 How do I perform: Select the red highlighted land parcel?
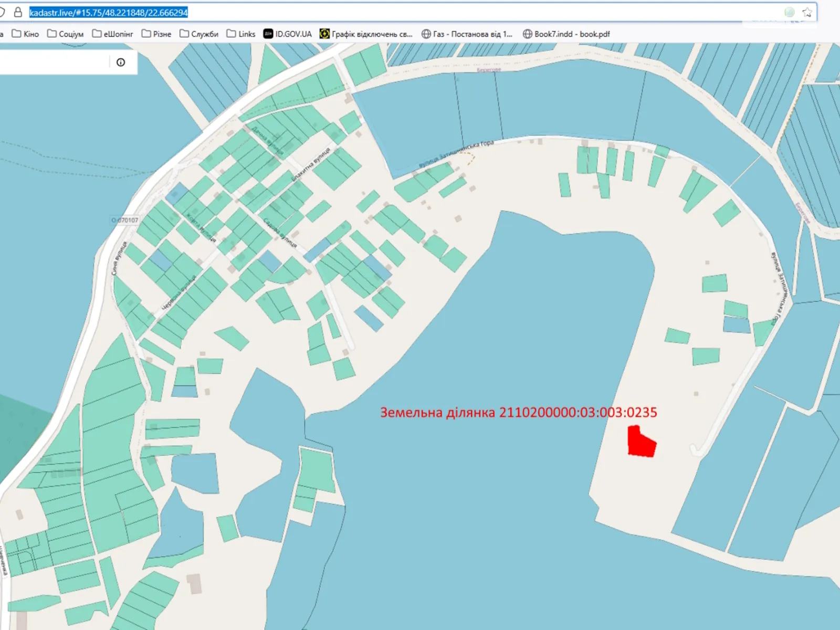tap(641, 443)
